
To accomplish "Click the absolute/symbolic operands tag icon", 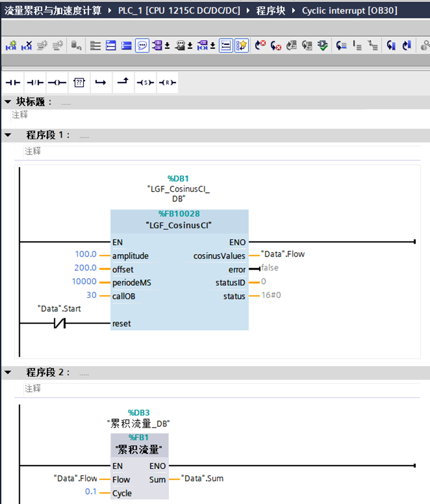I will pos(157,46).
